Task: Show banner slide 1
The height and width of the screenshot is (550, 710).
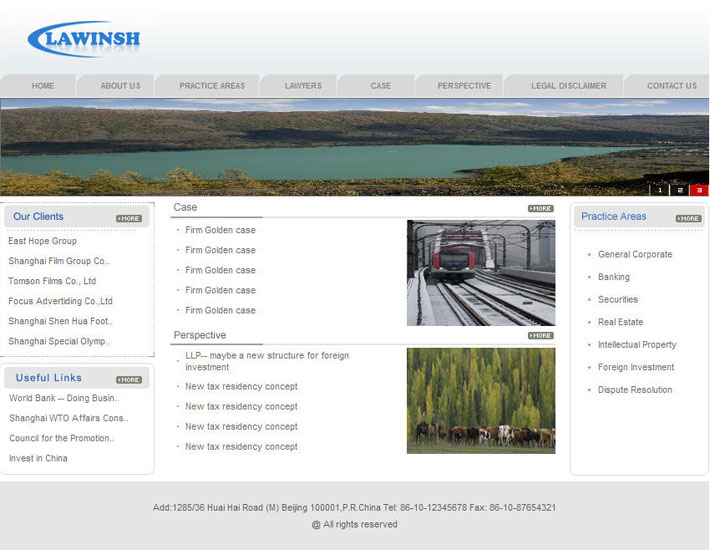Action: pos(659,190)
